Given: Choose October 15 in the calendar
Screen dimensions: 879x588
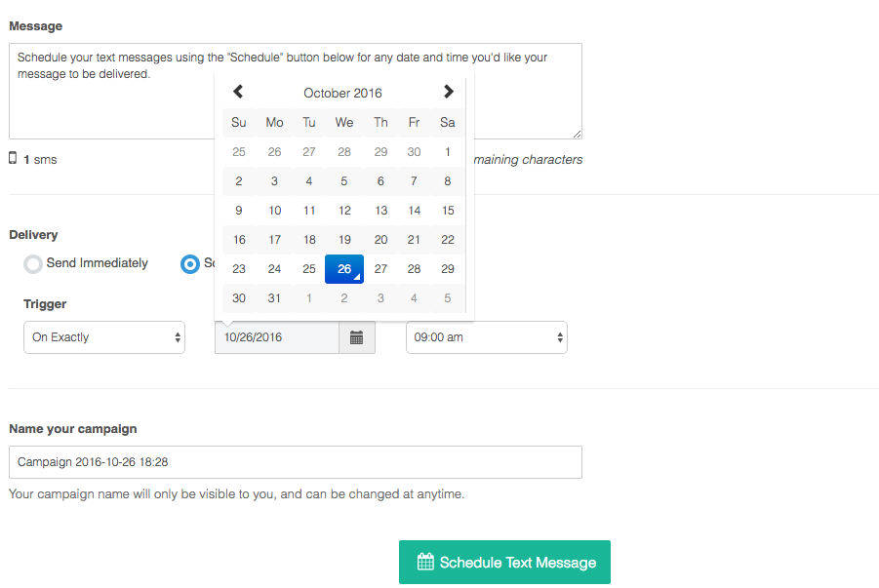Looking at the screenshot, I should tap(448, 211).
